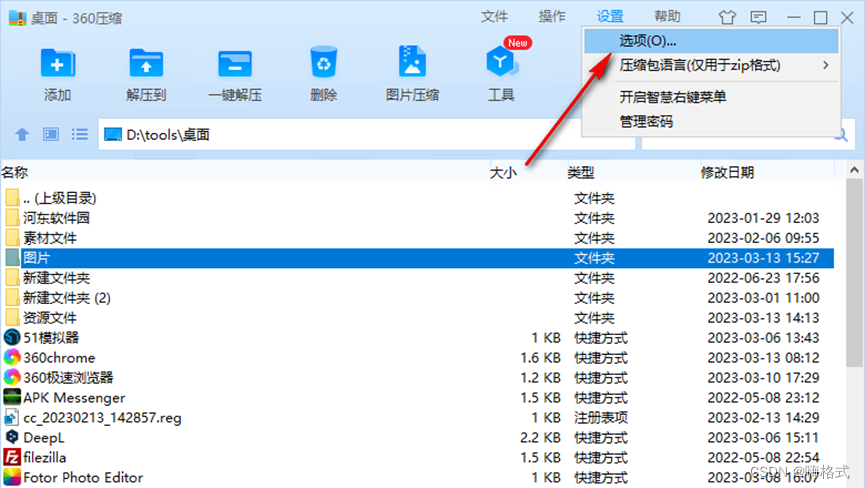This screenshot has width=865, height=488.
Task: Click the skin (shirt) icon in title bar
Action: coord(727,17)
